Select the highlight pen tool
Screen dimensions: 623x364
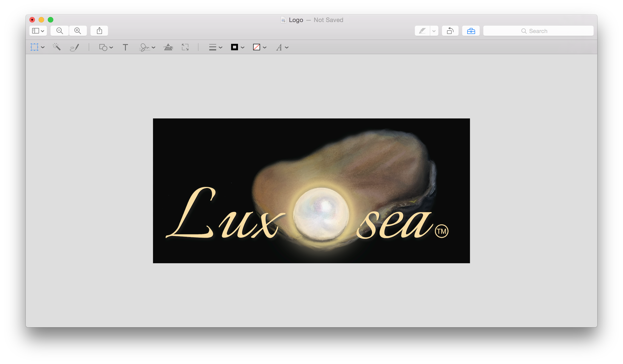tap(422, 31)
